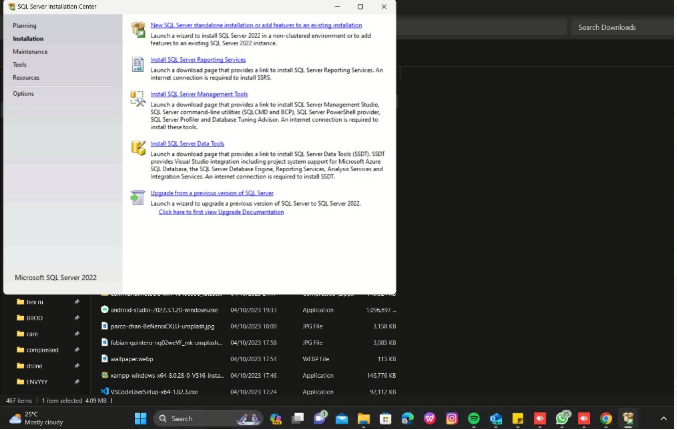This screenshot has width=677, height=430.
Task: Click the SQL Server Data Tools icon
Action: (138, 148)
